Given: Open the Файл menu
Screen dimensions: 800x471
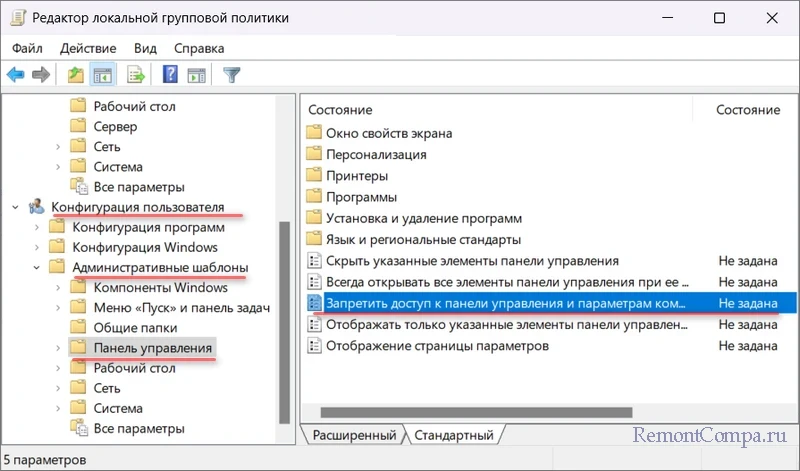Looking at the screenshot, I should tap(27, 48).
